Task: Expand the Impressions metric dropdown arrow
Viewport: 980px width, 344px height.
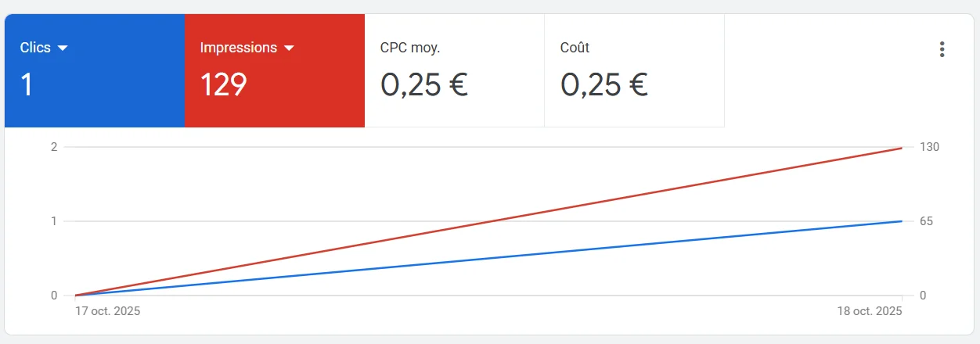Action: pos(289,48)
